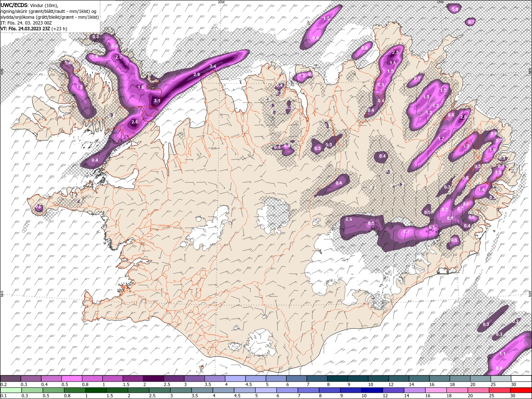Click the dark mauve 0.2 snow legend swatch
This screenshot has height=399, width=532.
pos(10,379)
